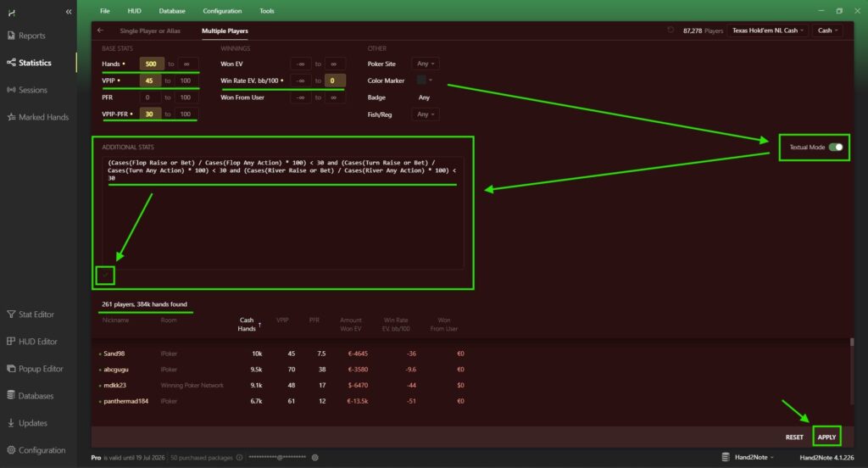Collapse the left sidebar with double chevron

click(68, 11)
